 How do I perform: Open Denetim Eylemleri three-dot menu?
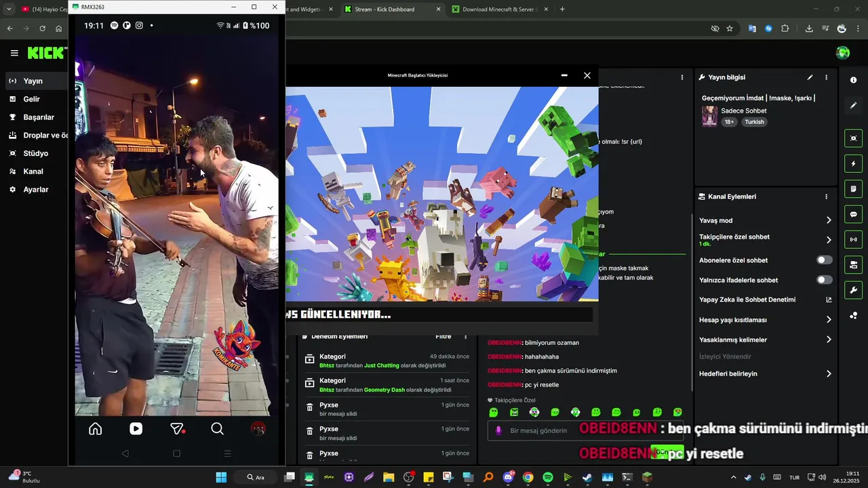coord(465,336)
